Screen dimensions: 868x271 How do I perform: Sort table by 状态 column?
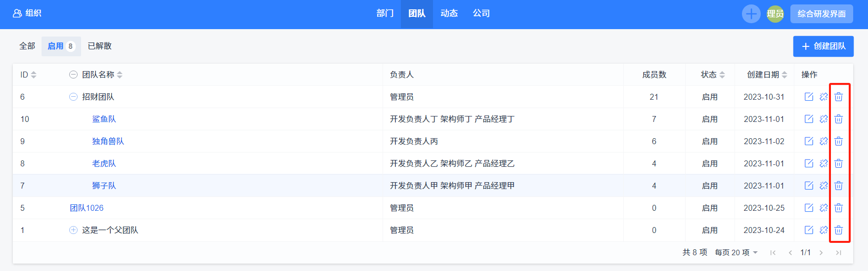[x=722, y=75]
